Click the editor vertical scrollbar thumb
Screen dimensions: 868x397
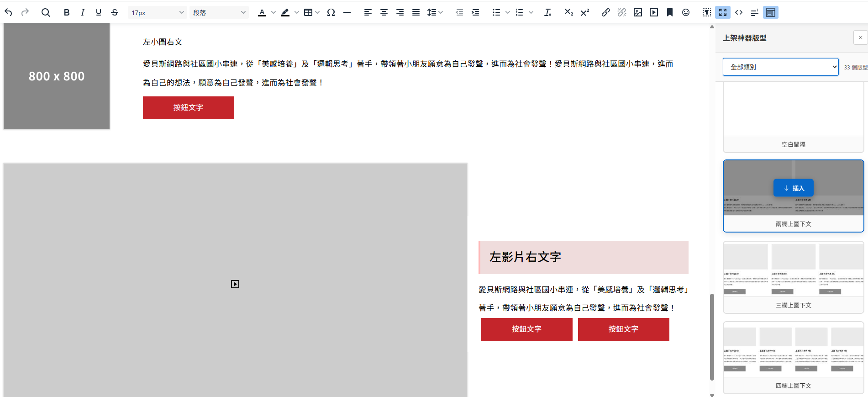(712, 337)
